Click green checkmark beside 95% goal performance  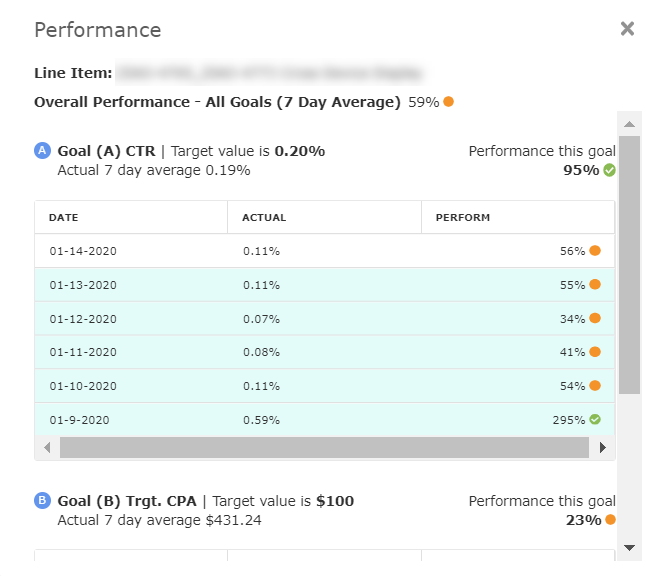click(x=609, y=170)
